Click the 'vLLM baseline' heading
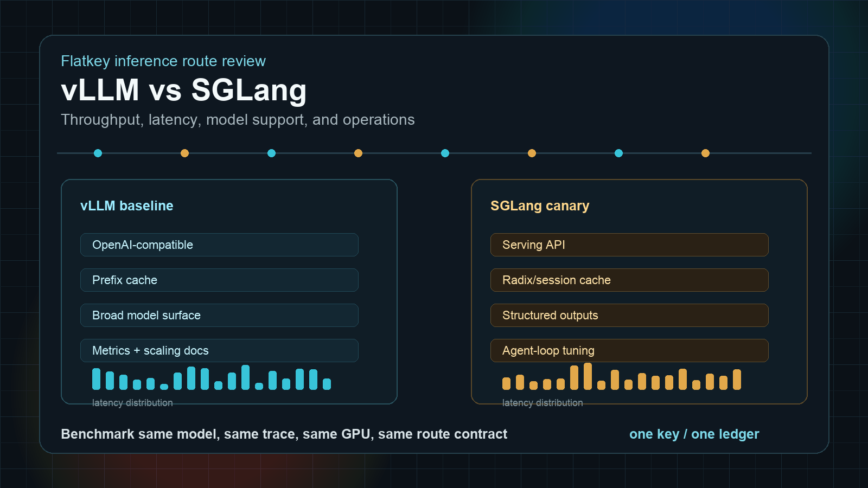Screen dimensions: 868x488 coord(127,206)
